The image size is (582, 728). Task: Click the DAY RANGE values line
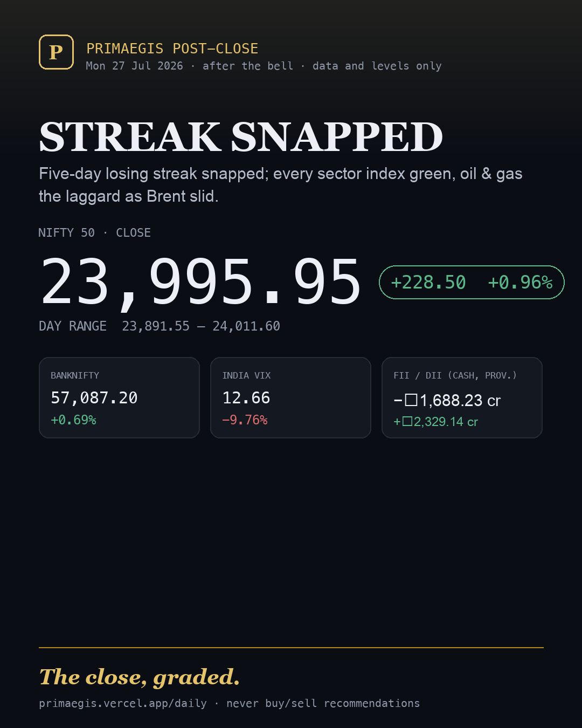(x=160, y=326)
